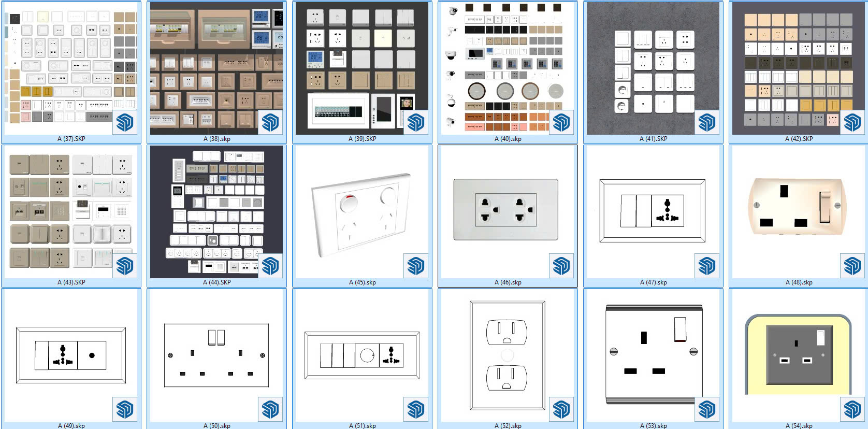Viewport: 868px width, 429px height.
Task: Select the A (37).SKP file thumbnail
Action: tap(71, 68)
